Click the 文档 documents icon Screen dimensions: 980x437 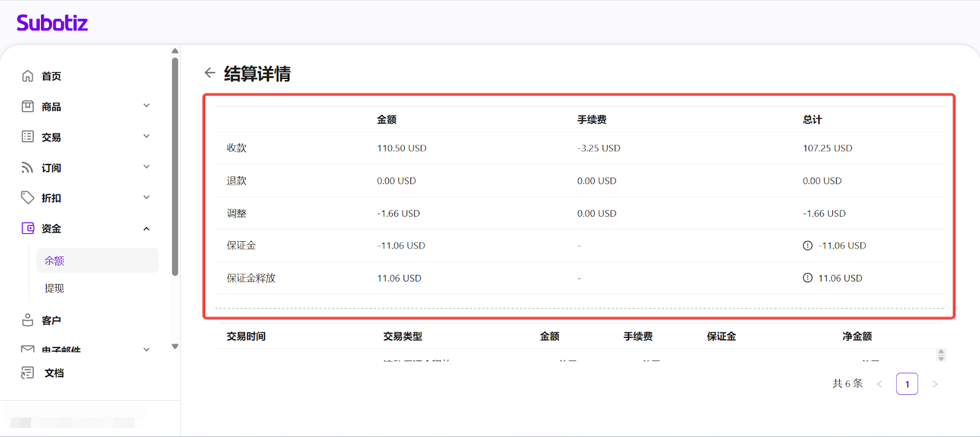tap(28, 373)
